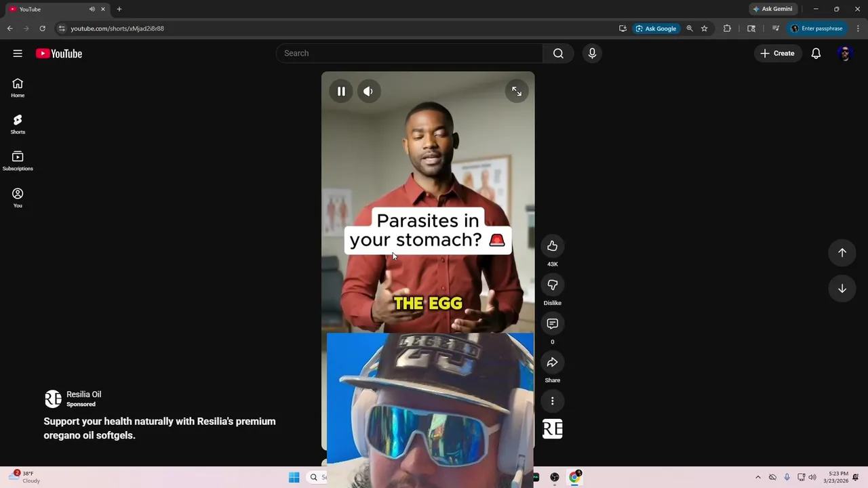
Task: Mute the Short's volume
Action: [x=368, y=91]
